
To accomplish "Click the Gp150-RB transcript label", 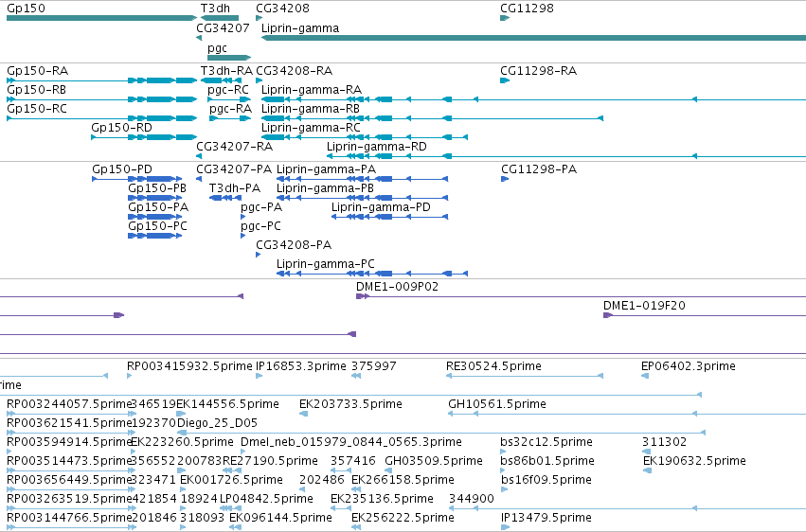I will [x=37, y=90].
